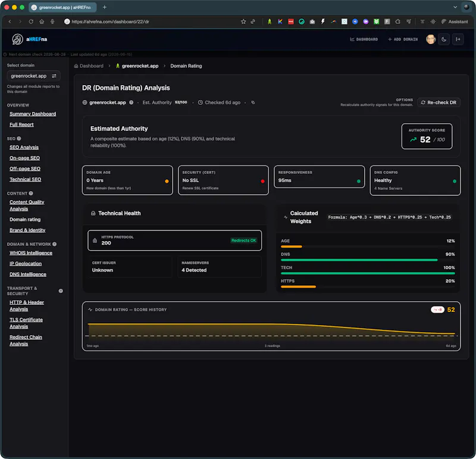Click the AGE weight bar
Viewport: 476px width, 459px height.
[368, 246]
